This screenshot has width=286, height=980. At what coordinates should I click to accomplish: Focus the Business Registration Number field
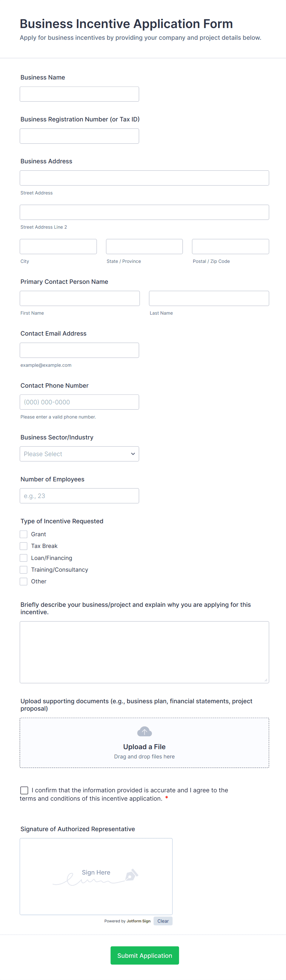point(79,136)
